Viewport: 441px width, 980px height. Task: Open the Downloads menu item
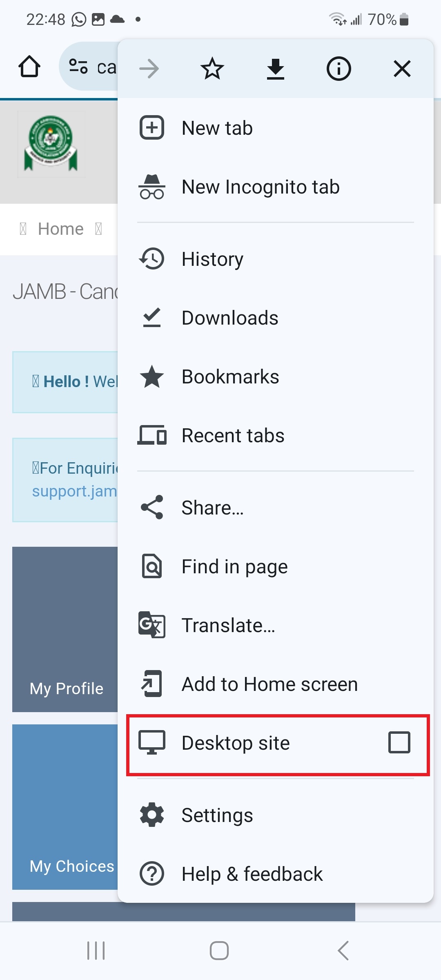pyautogui.click(x=276, y=318)
